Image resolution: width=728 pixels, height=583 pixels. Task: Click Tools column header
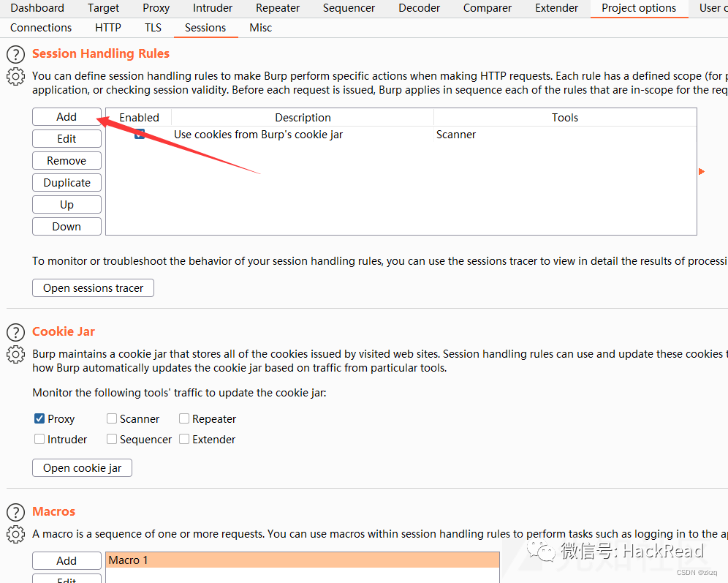[565, 118]
